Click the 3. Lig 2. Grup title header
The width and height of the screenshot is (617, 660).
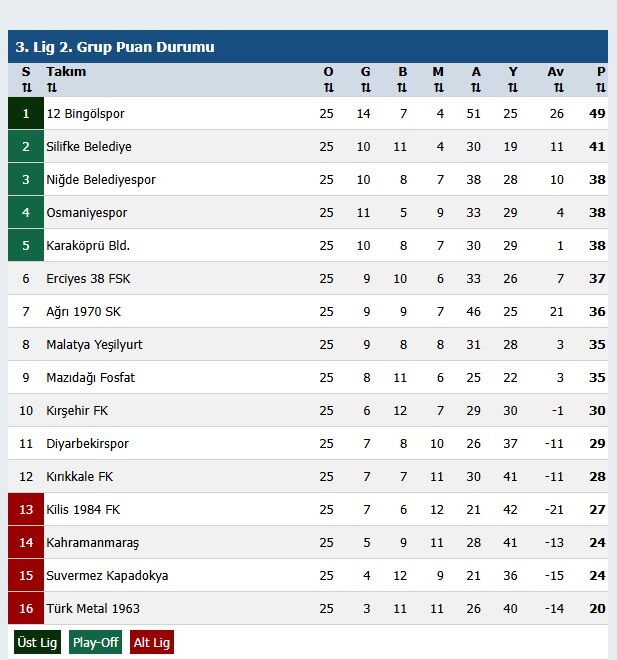click(x=115, y=47)
